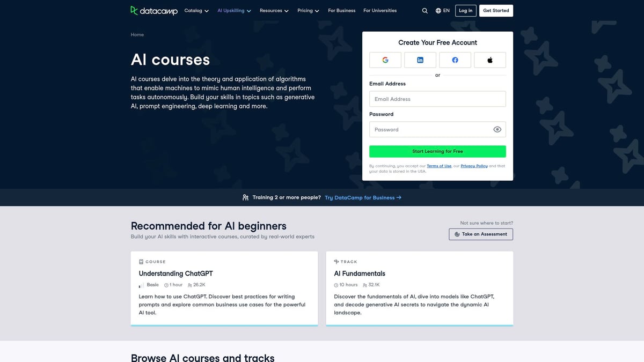Open For Business menu item

coord(342,11)
